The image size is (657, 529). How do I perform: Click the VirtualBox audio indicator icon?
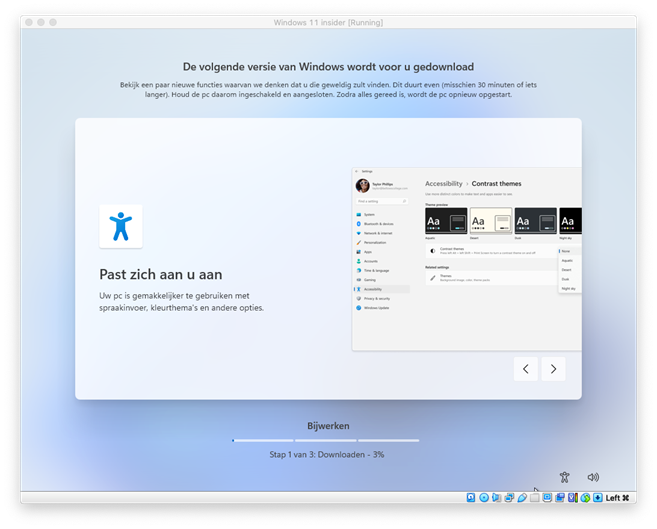coord(497,498)
